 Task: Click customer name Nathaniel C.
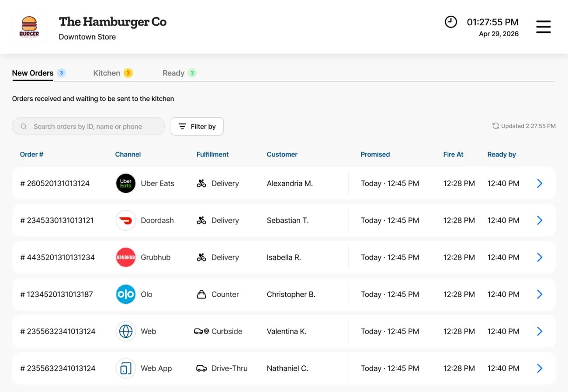pos(287,368)
